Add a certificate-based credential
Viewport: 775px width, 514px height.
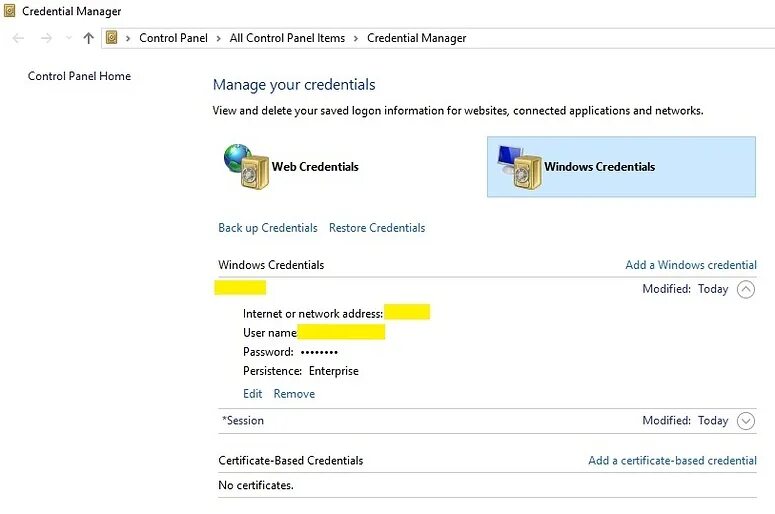[x=672, y=461]
